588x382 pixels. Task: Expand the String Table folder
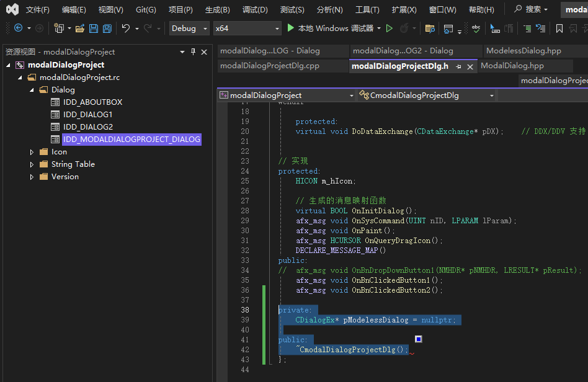[32, 164]
